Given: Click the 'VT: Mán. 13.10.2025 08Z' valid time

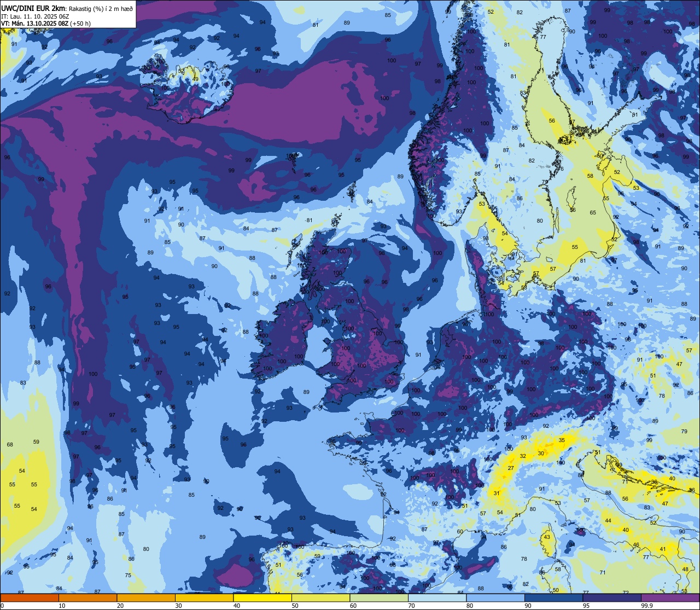Looking at the screenshot, I should pos(34,24).
